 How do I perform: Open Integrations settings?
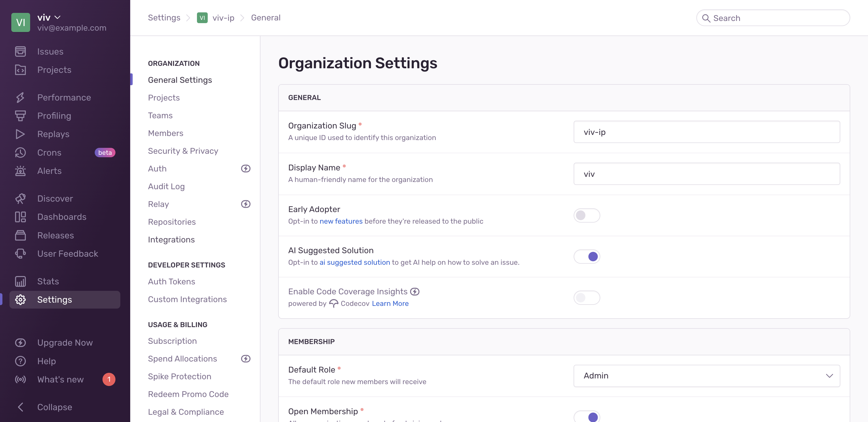(171, 239)
